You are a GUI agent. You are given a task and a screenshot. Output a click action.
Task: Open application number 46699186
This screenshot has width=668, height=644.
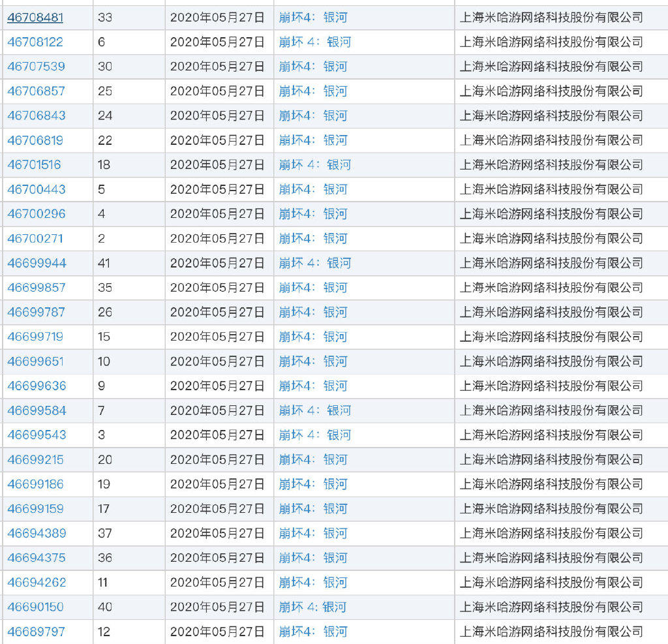tap(35, 484)
